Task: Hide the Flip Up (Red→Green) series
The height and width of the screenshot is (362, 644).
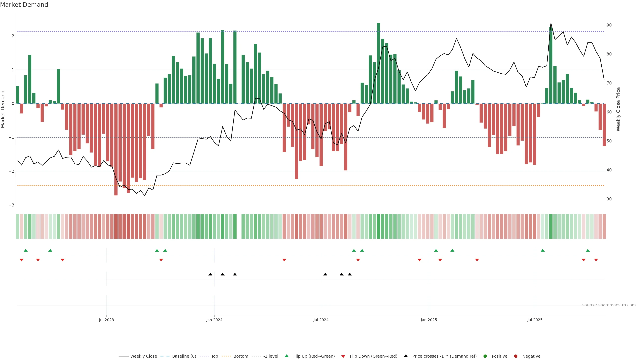Action: click(314, 356)
